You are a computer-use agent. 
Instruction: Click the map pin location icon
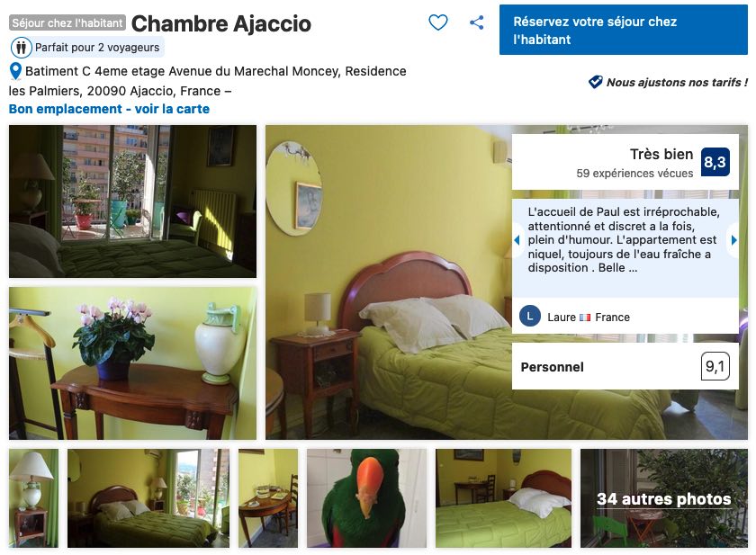pos(15,71)
